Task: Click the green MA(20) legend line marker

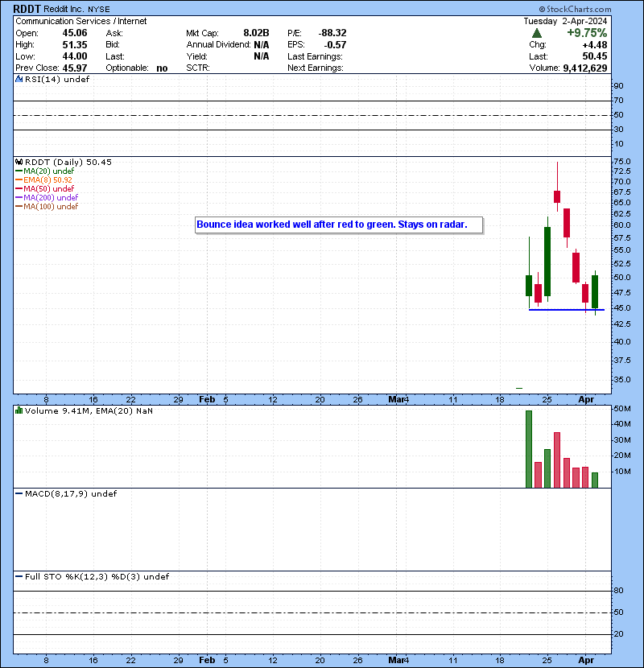Action: point(19,171)
